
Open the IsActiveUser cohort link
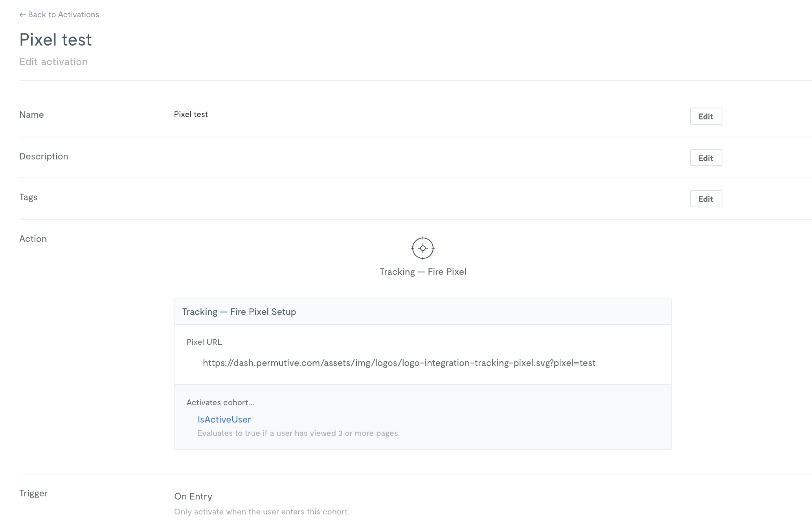click(x=224, y=419)
